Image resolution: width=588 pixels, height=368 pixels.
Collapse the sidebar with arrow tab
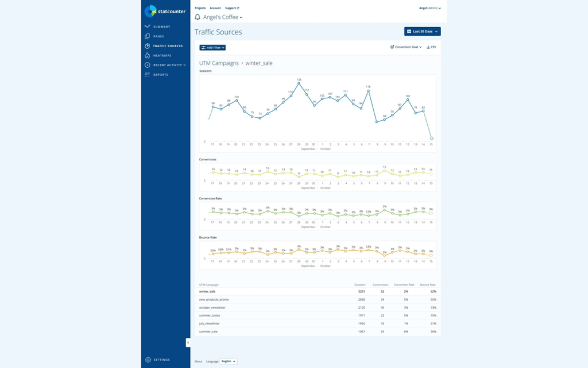[188, 343]
